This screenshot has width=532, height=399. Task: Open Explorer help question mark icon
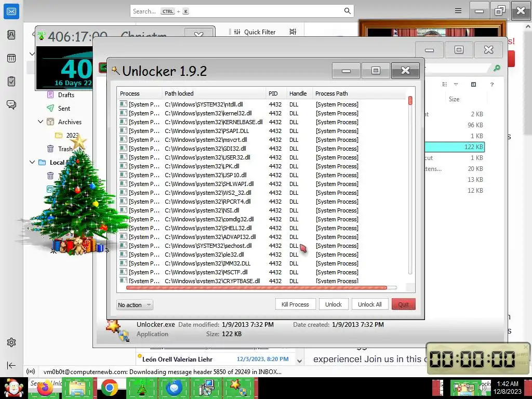click(491, 85)
